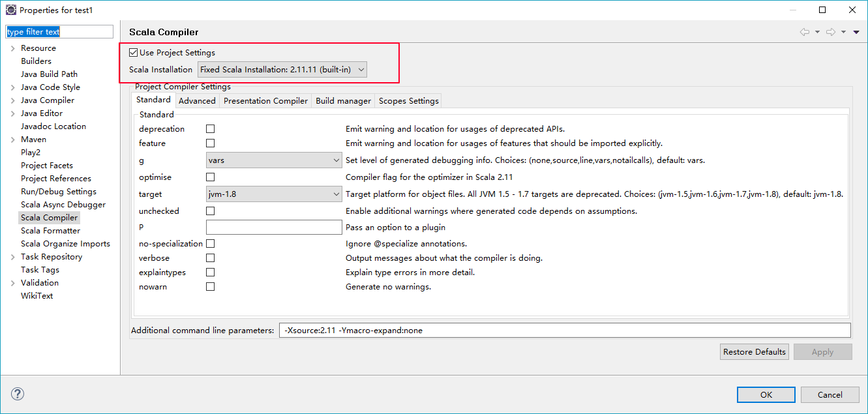Select Scala Organize Imports in the tree
Screen dimensions: 868x414
click(x=65, y=244)
